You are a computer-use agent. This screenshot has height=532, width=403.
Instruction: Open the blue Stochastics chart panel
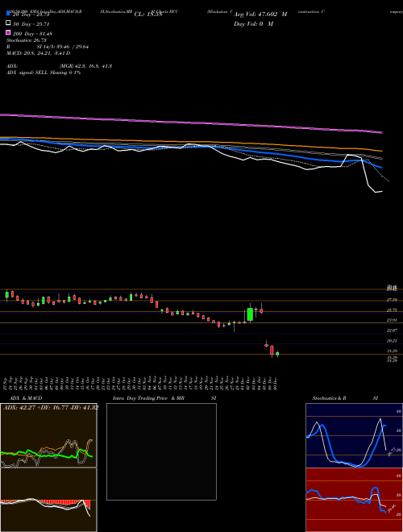pyautogui.click(x=354, y=435)
